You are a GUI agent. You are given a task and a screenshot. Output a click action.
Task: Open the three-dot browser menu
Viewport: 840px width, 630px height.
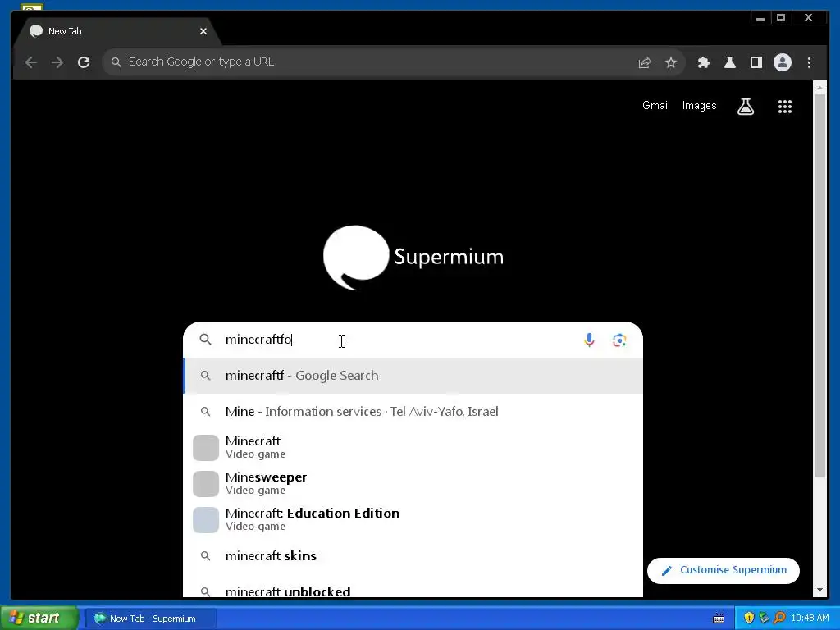pyautogui.click(x=809, y=62)
